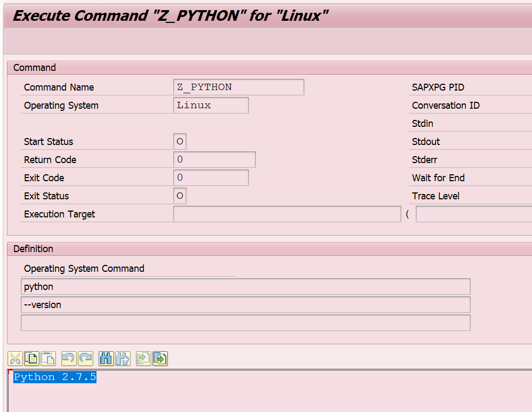Click the Start Status field
This screenshot has width=532, height=412.
[x=180, y=142]
